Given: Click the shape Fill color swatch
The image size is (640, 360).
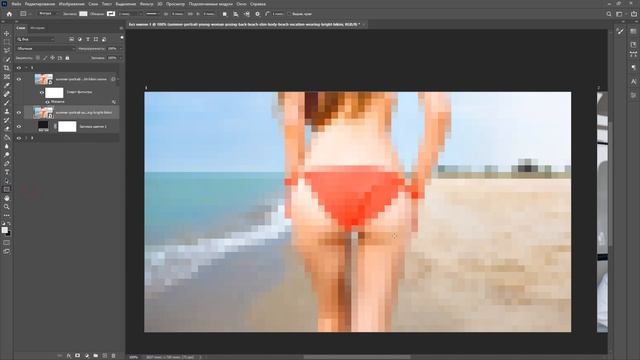Looking at the screenshot, I should tap(83, 14).
